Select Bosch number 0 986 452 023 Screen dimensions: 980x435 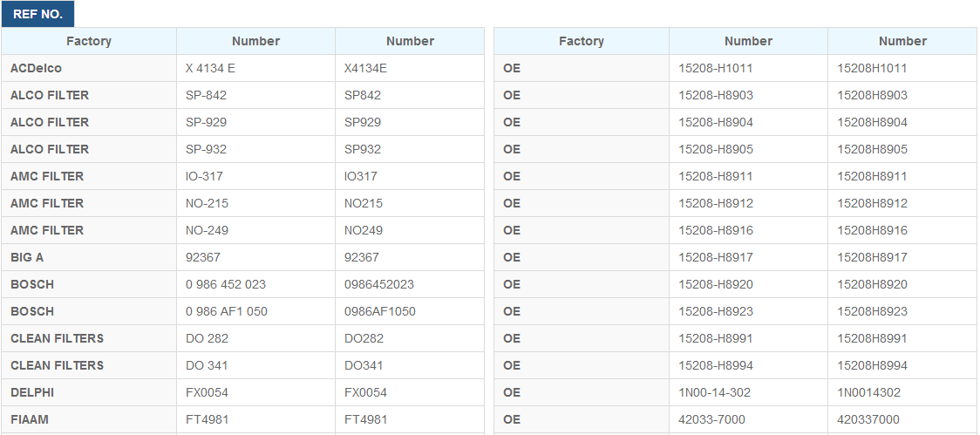[x=255, y=284]
